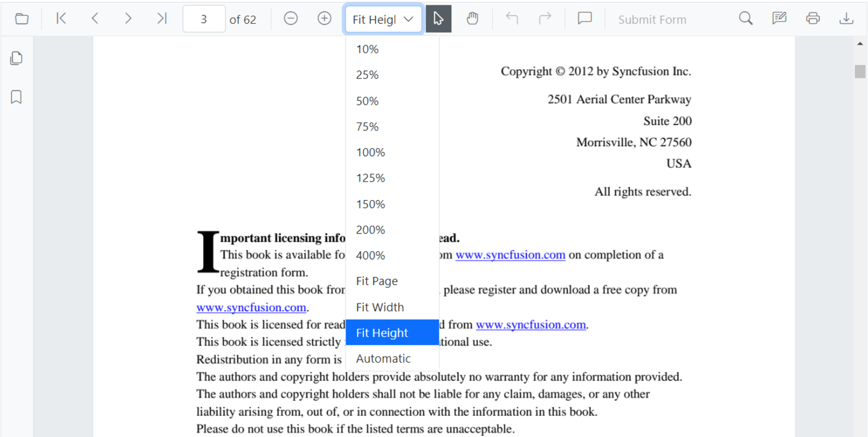Screen dimensions: 868x437
Task: Select 25% zoom level
Action: point(392,75)
